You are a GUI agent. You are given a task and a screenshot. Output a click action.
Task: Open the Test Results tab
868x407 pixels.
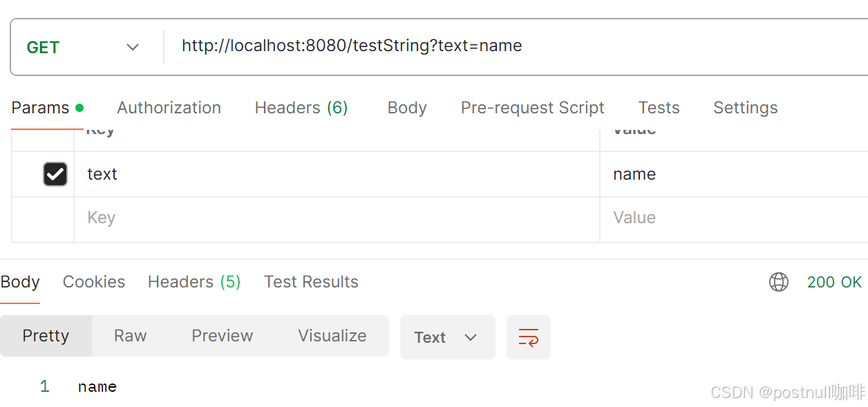(x=311, y=282)
